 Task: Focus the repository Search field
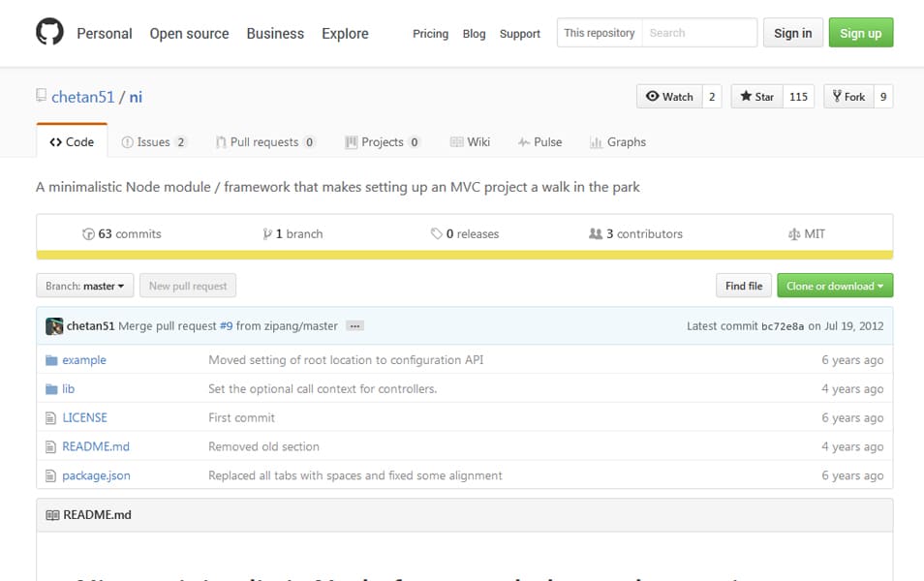[x=699, y=32]
